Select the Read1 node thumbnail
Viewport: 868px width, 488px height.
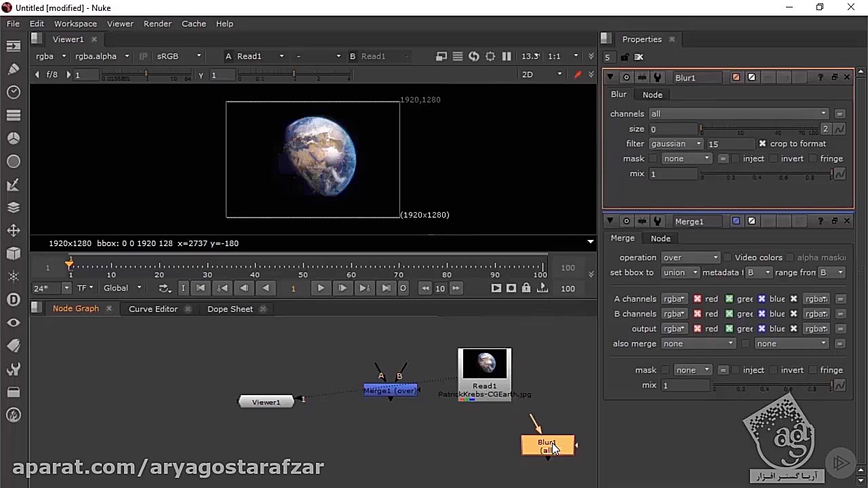(484, 364)
